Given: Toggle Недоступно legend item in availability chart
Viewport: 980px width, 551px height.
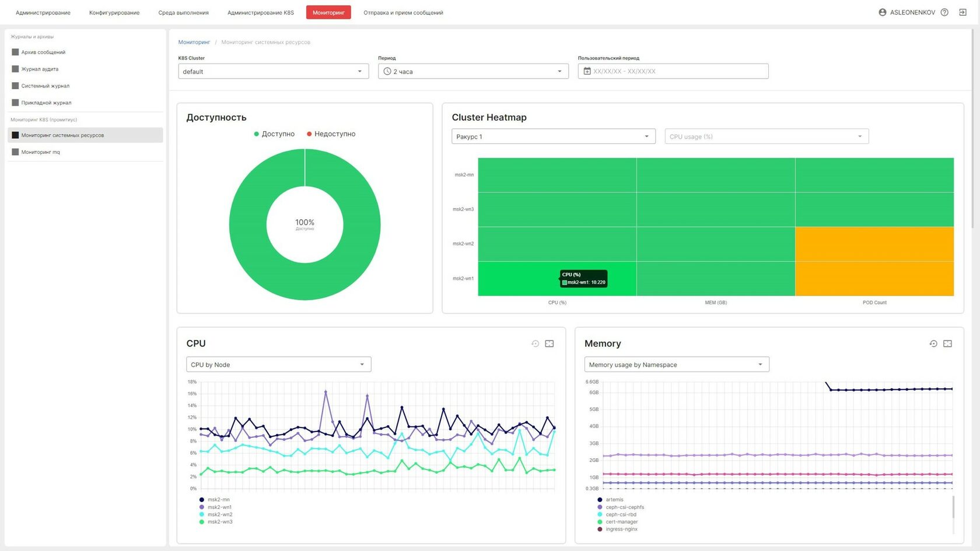Looking at the screenshot, I should tap(331, 134).
